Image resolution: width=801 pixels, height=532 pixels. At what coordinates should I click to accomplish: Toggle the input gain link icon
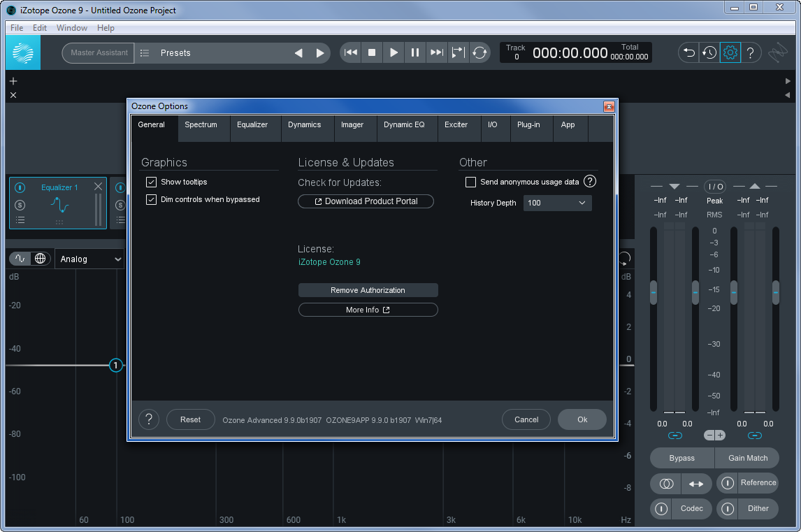(674, 436)
